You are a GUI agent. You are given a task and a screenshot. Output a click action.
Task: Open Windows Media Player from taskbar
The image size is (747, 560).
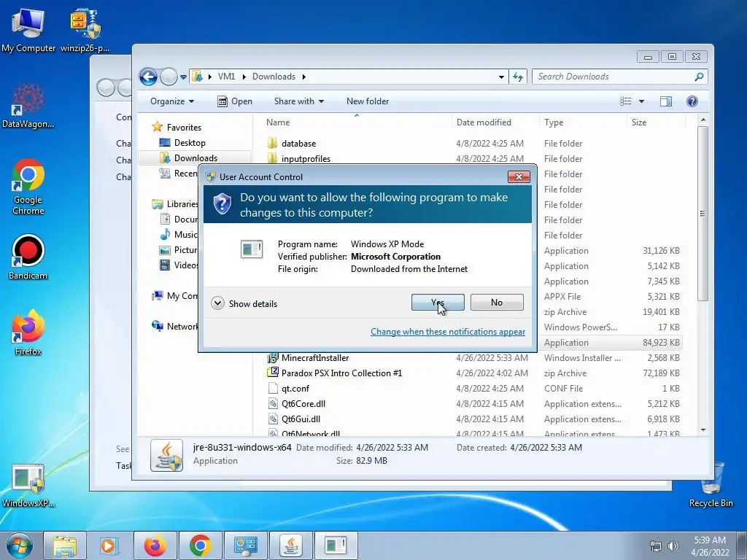[109, 545]
